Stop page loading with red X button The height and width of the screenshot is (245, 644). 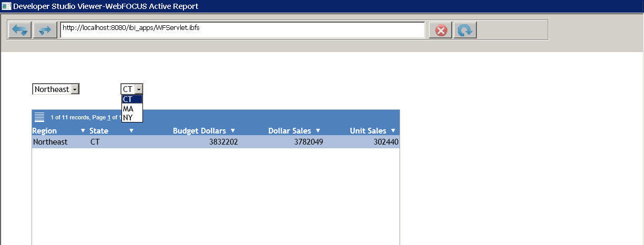(441, 30)
